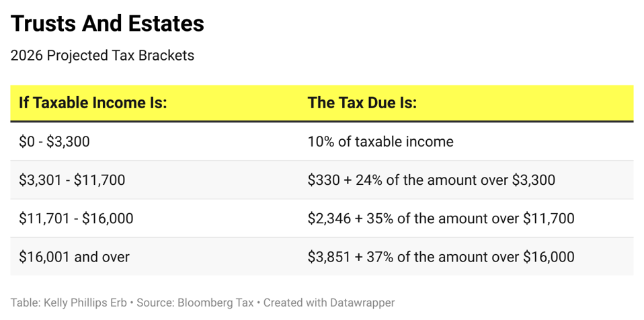This screenshot has width=644, height=320.
Task: Click the "2026 Projected Tax Brackets" subtitle
Action: pyautogui.click(x=102, y=56)
